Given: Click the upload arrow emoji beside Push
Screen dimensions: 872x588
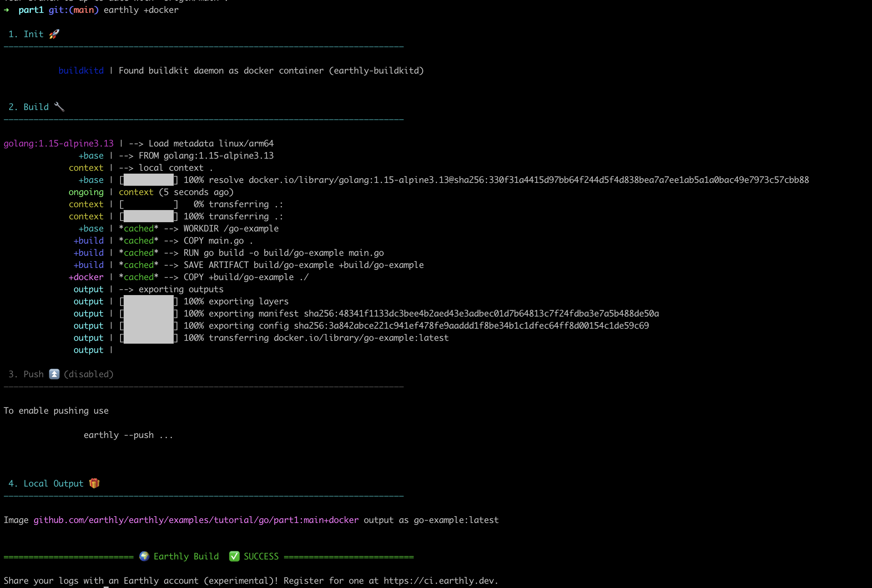Looking at the screenshot, I should tap(54, 374).
